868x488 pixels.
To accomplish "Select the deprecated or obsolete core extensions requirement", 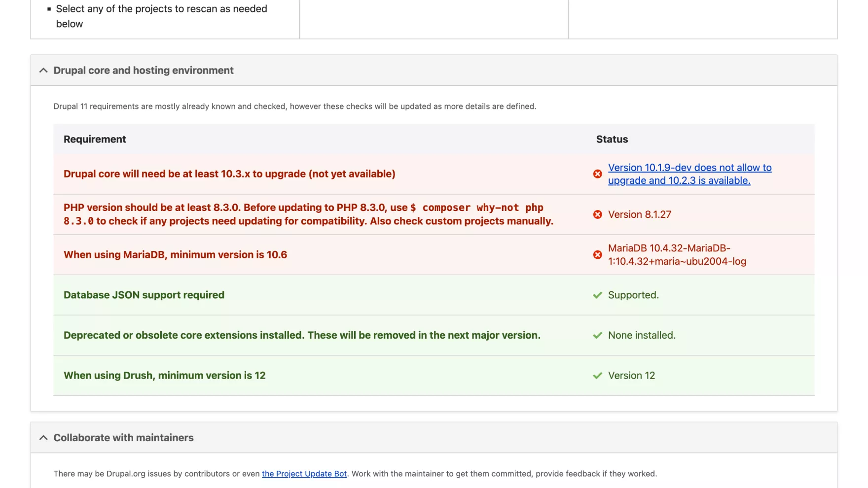I will (302, 336).
